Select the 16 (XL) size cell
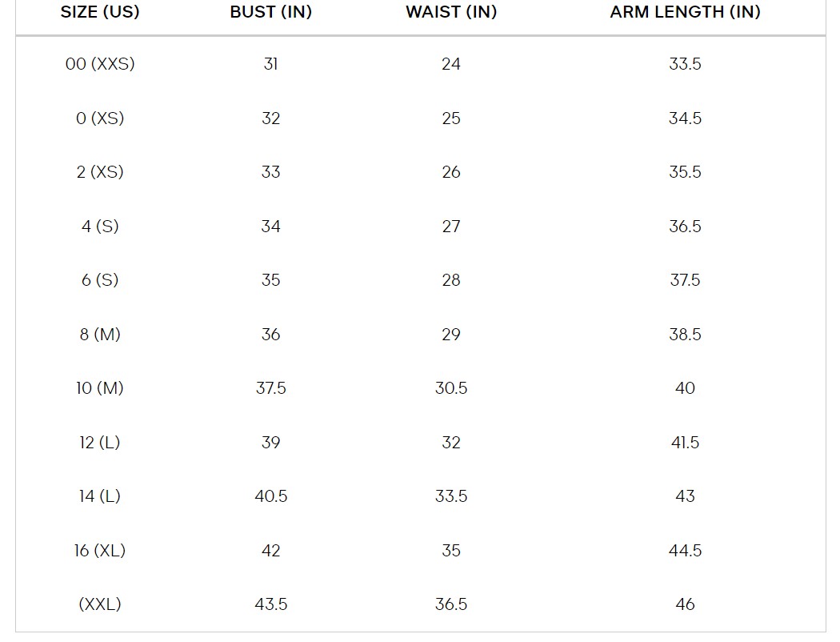Image resolution: width=840 pixels, height=642 pixels. [100, 551]
